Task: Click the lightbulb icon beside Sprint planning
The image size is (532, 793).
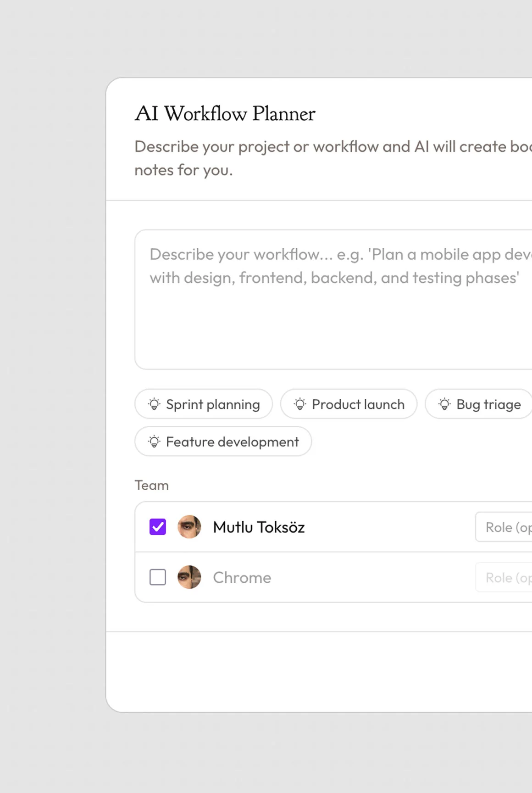Action: click(x=154, y=404)
